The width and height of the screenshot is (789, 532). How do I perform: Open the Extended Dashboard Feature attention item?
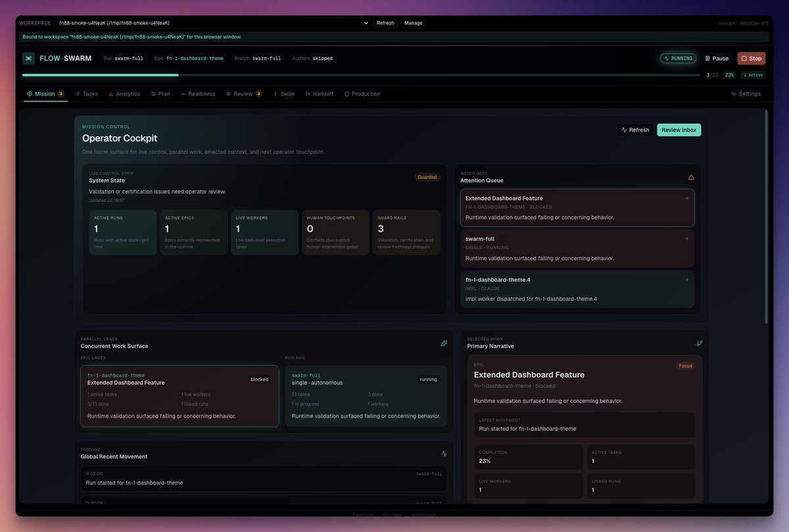(577, 208)
